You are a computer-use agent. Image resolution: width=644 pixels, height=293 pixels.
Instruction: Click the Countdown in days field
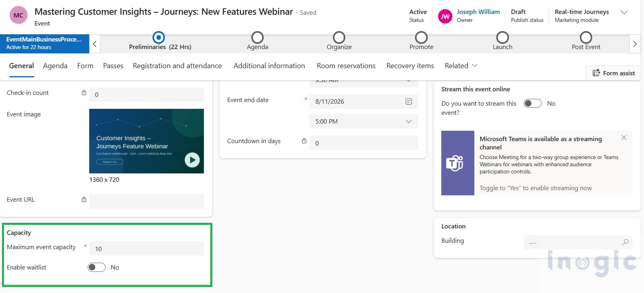(364, 143)
